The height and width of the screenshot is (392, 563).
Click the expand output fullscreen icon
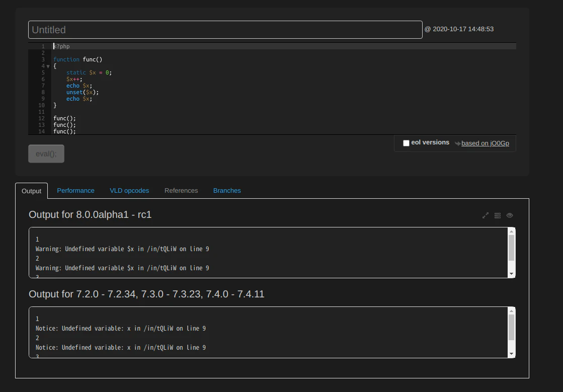(486, 215)
